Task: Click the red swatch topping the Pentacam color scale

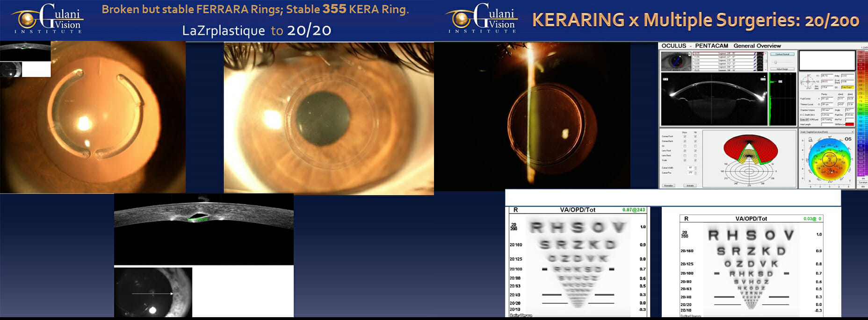Action: click(861, 53)
